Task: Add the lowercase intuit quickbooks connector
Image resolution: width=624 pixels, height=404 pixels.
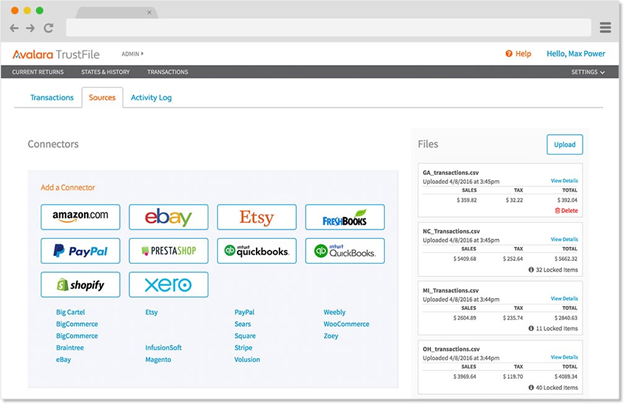Action: pos(257,251)
